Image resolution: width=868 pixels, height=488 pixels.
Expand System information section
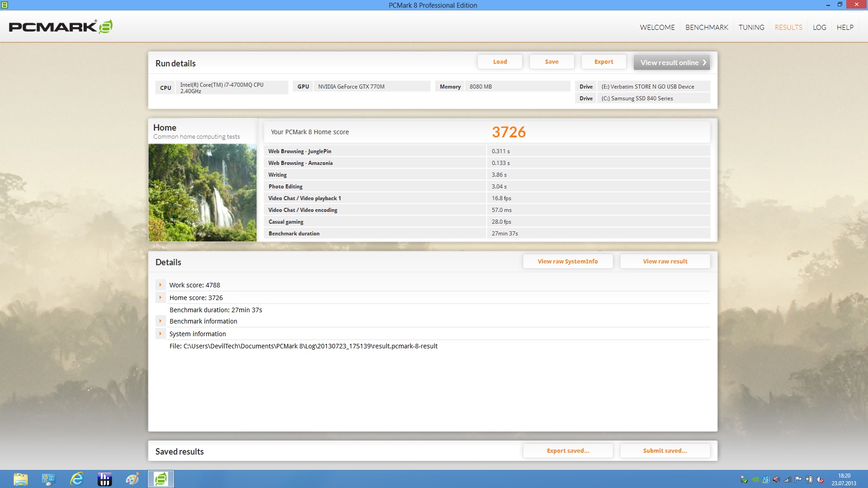(160, 333)
